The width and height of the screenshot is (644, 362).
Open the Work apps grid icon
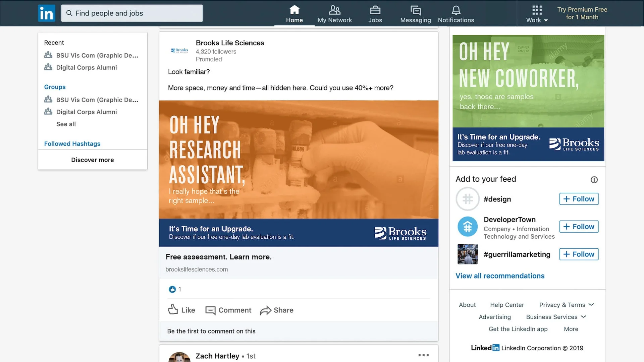(x=537, y=10)
